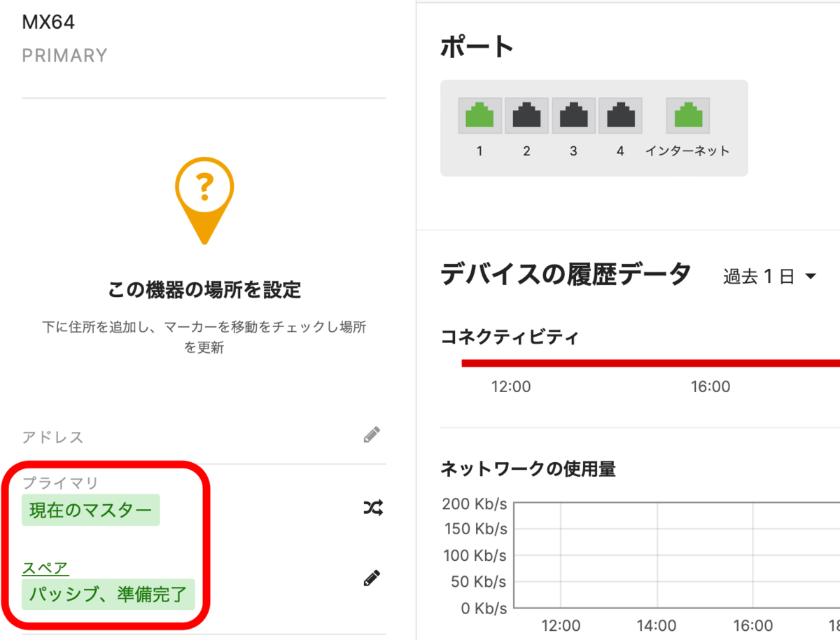Viewport: 840px width, 640px height.
Task: Click the swap primary/spare arrows icon
Action: [372, 508]
